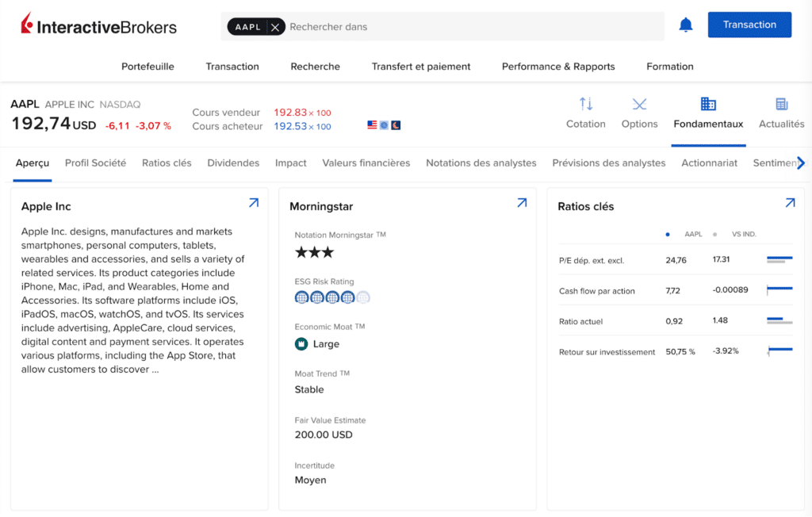Click the Apple Inc card title
This screenshot has width=812, height=517.
[x=46, y=207]
